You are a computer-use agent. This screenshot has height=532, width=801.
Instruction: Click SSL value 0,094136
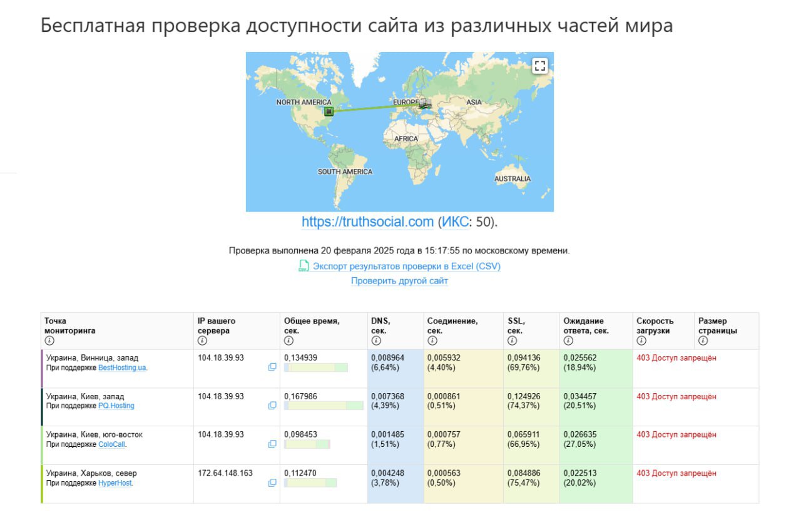coord(524,358)
